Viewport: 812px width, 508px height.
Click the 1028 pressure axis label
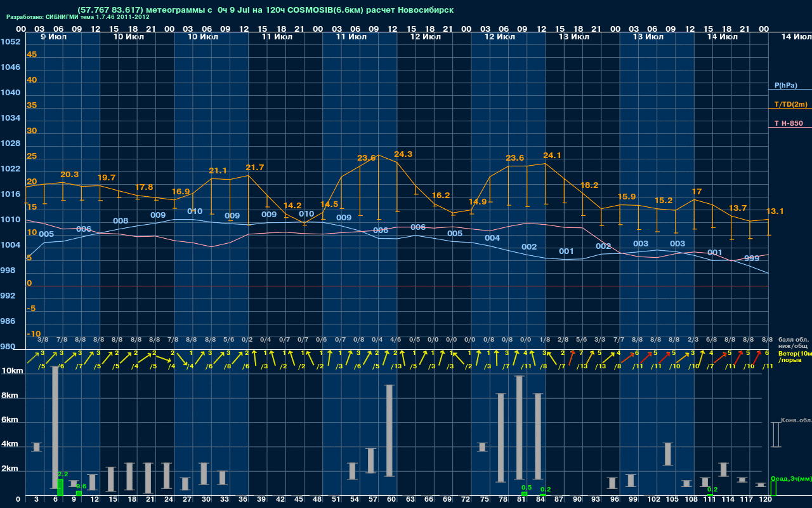click(10, 144)
